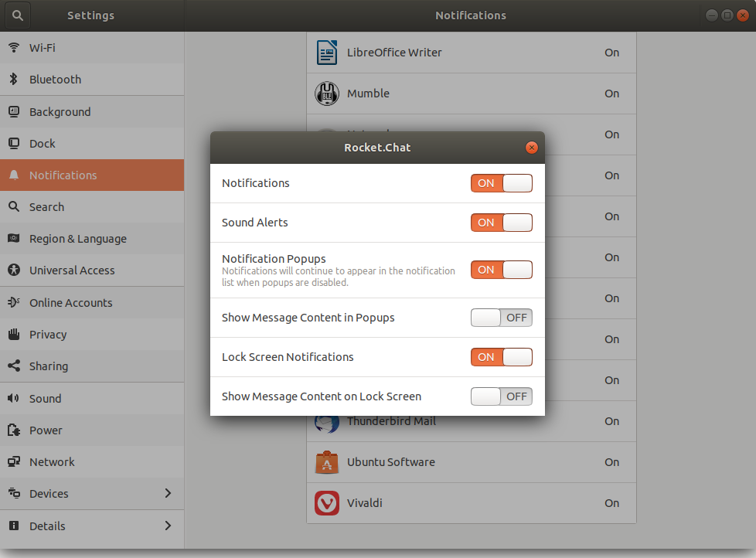Click the Wi-Fi icon in the sidebar
The height and width of the screenshot is (558, 756).
pyautogui.click(x=14, y=47)
